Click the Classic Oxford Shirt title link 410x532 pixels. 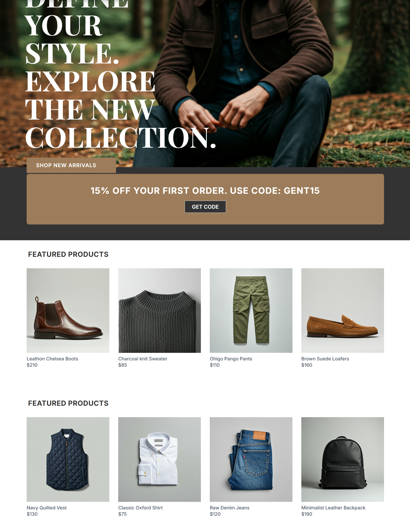tap(140, 508)
